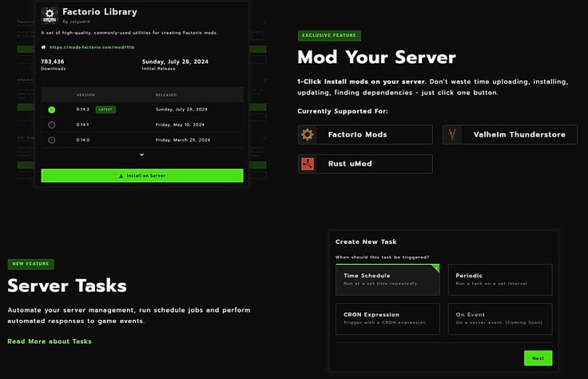Click the LATEST version badge
588x379 pixels.
[105, 110]
